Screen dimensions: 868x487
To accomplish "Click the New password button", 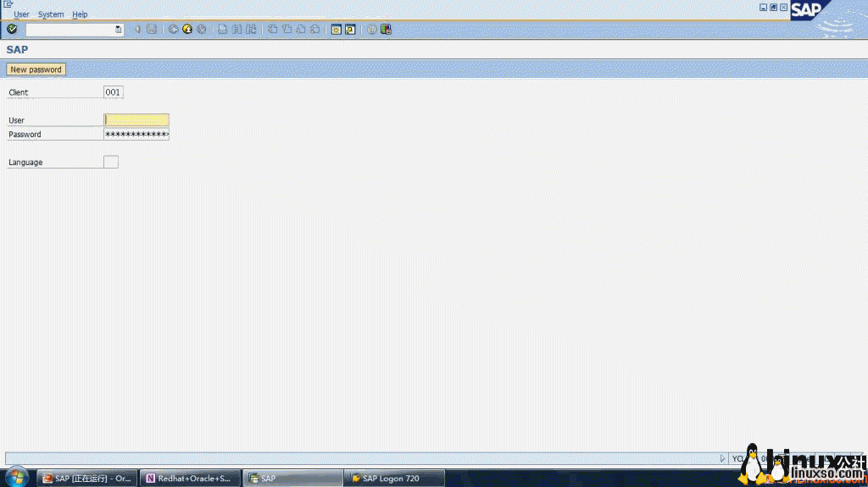I will (36, 69).
